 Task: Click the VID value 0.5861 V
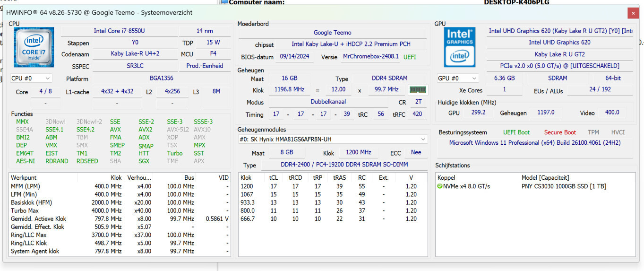(217, 219)
